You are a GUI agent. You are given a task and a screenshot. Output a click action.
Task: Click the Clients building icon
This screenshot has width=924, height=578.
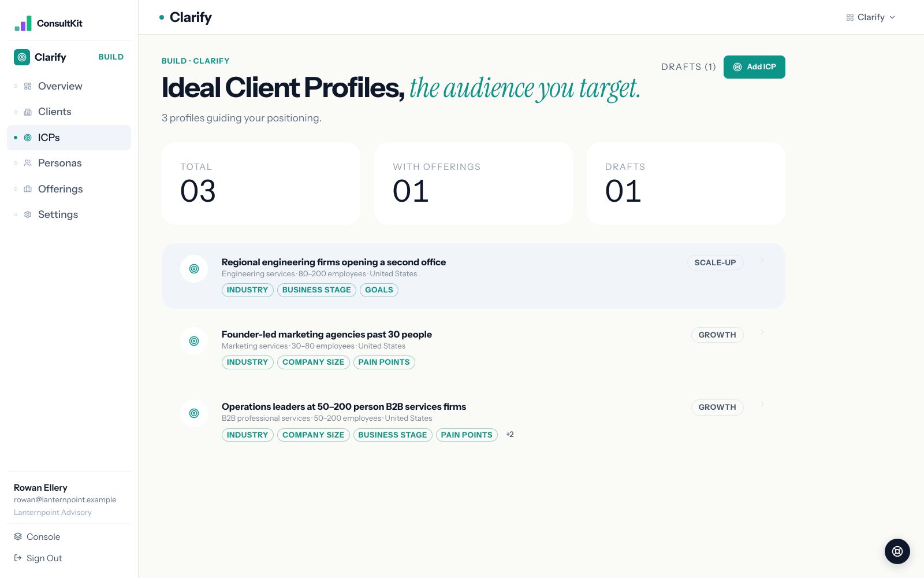(x=28, y=112)
